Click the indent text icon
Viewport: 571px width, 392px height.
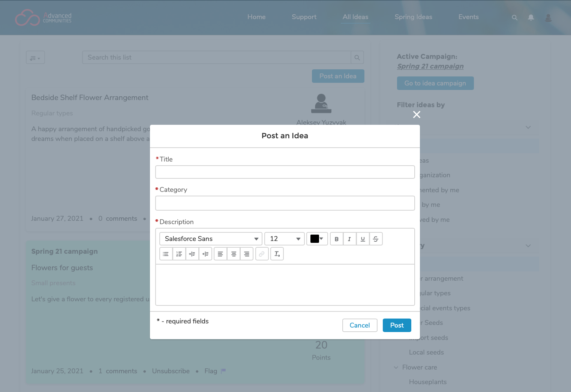(192, 254)
